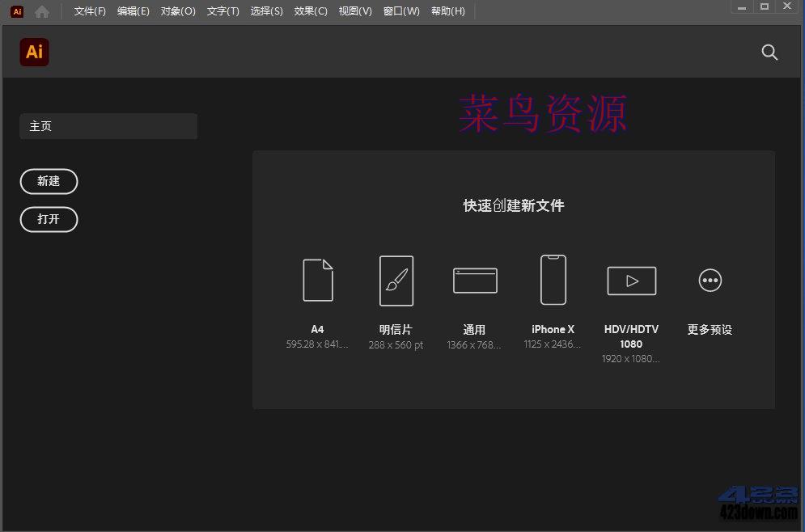Click the small Ai icon in title bar
Image resolution: width=805 pixels, height=532 pixels.
click(x=17, y=11)
